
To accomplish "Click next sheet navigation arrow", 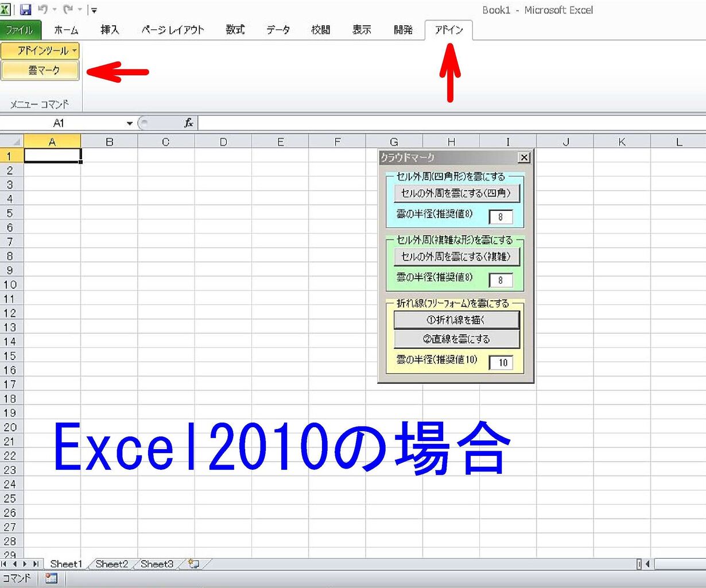I will 24,564.
